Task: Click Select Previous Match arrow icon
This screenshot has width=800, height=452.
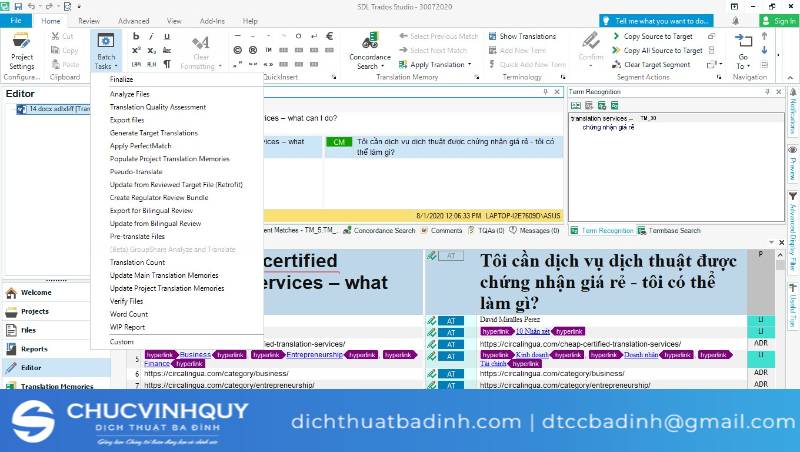Action: (403, 36)
